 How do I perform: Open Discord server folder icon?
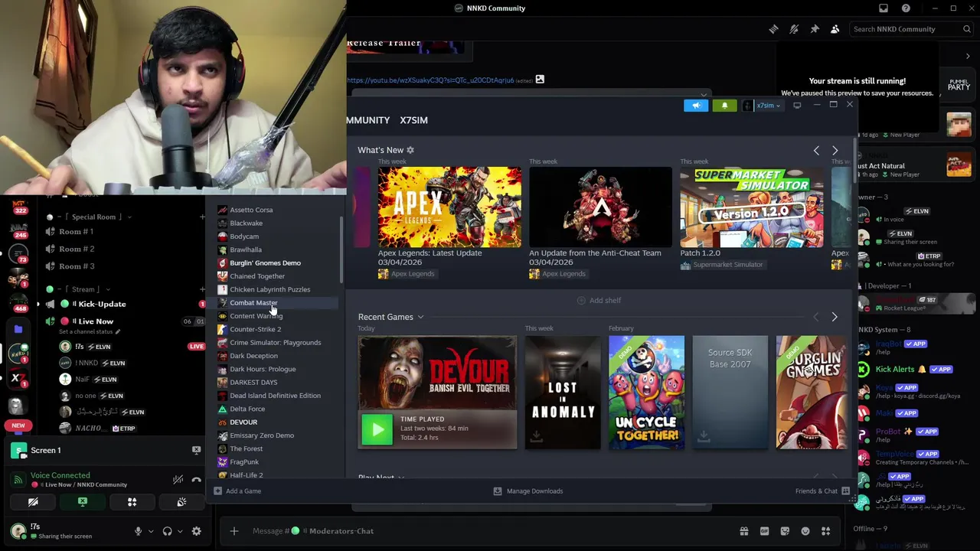coord(18,330)
